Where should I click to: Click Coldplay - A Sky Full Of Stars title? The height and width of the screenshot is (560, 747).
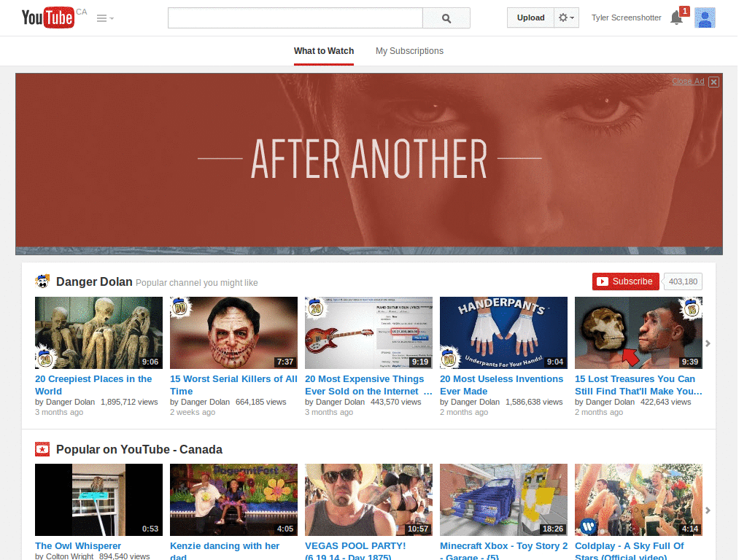(630, 551)
